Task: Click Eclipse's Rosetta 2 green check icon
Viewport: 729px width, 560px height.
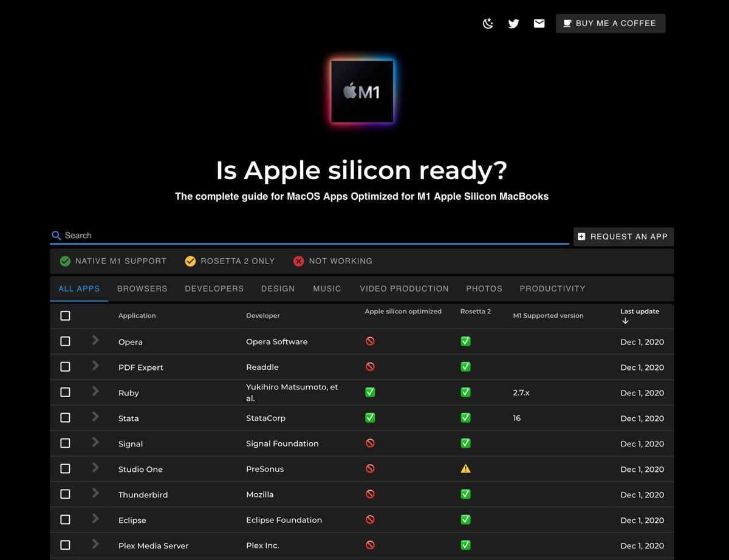Action: pyautogui.click(x=465, y=520)
